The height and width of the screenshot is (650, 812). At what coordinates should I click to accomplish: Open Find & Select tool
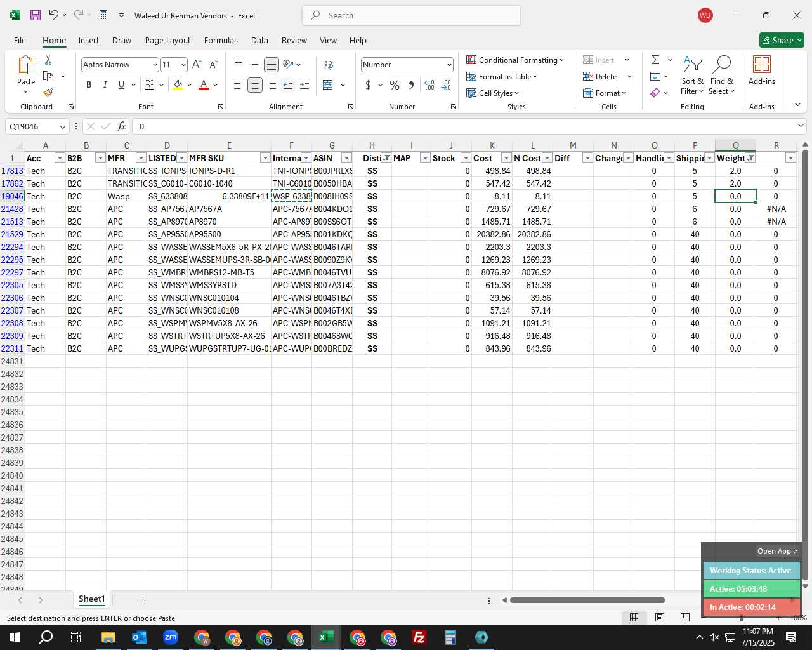(722, 75)
